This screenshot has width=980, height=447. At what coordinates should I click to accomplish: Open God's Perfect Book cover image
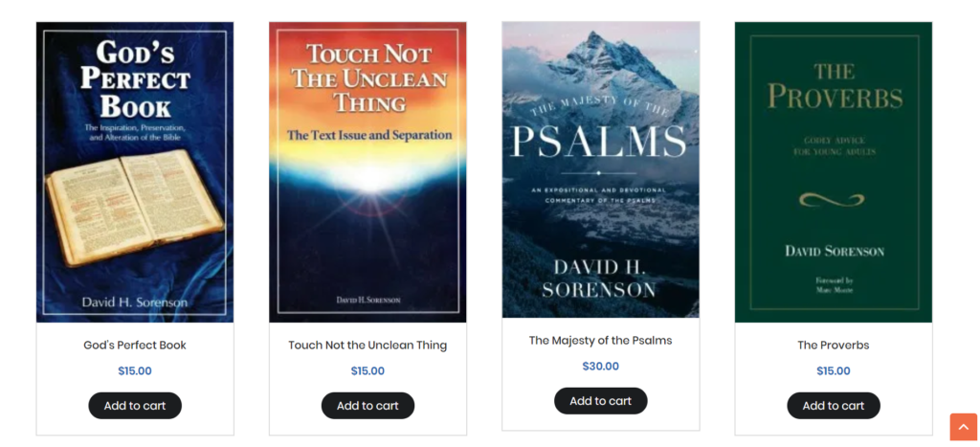pyautogui.click(x=135, y=172)
